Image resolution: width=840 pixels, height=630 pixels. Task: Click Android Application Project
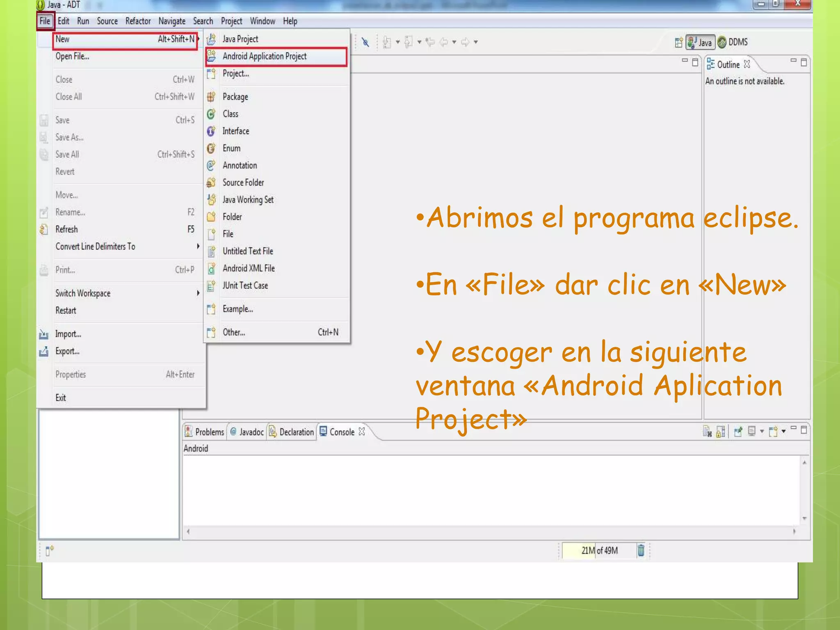pos(265,57)
